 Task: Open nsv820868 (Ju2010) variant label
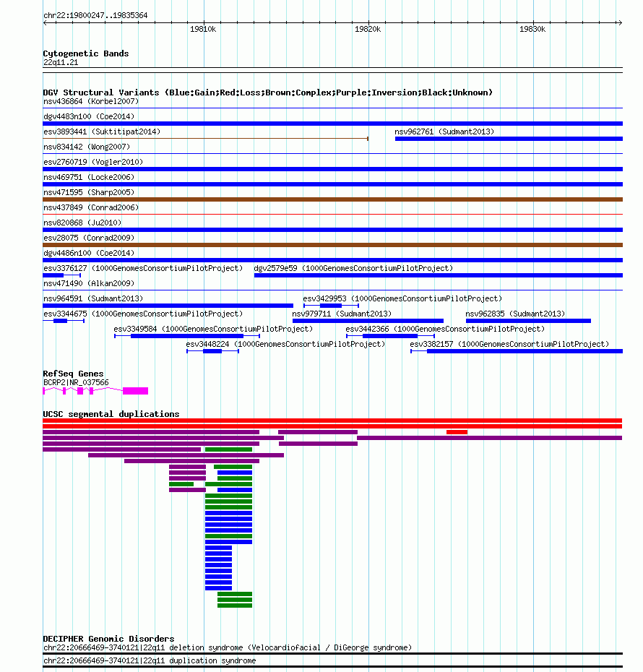[x=82, y=223]
